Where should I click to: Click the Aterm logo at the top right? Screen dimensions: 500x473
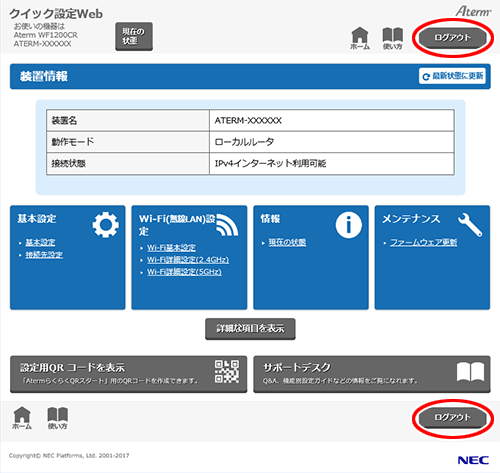click(473, 11)
